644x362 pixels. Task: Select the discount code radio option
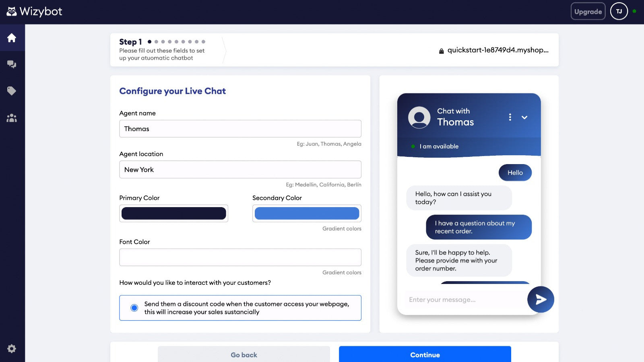134,308
